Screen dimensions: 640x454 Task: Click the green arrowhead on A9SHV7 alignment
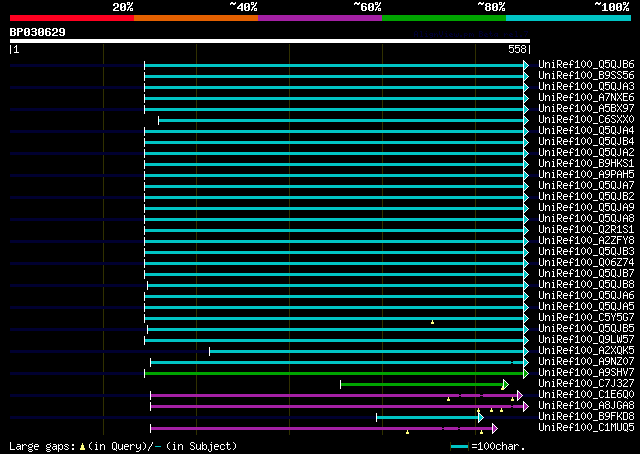click(x=526, y=373)
